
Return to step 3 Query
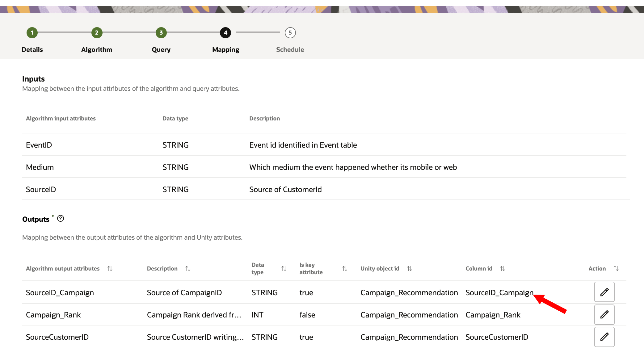(x=161, y=33)
